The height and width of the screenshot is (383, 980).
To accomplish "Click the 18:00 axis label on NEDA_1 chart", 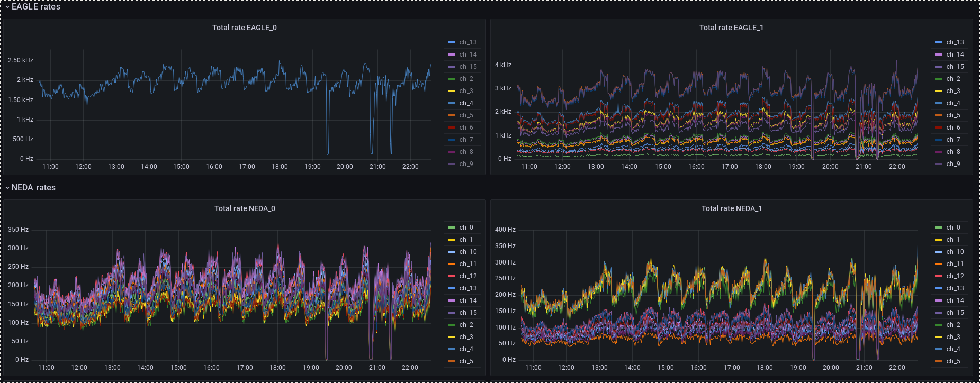I will tap(764, 367).
